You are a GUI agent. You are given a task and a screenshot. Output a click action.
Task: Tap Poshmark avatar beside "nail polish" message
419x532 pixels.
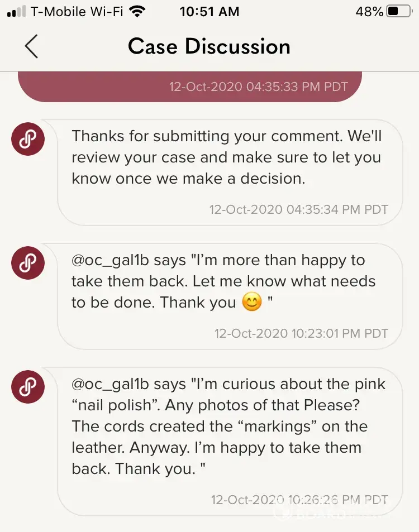(27, 386)
